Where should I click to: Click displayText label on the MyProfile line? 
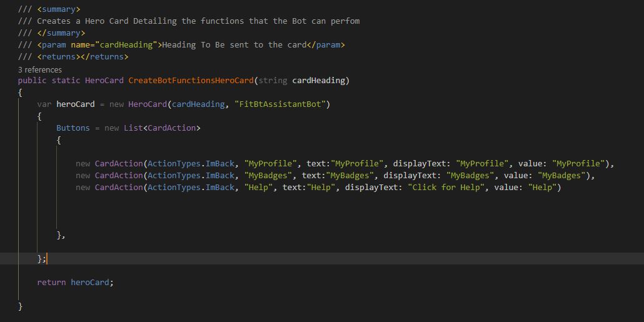tap(422, 163)
